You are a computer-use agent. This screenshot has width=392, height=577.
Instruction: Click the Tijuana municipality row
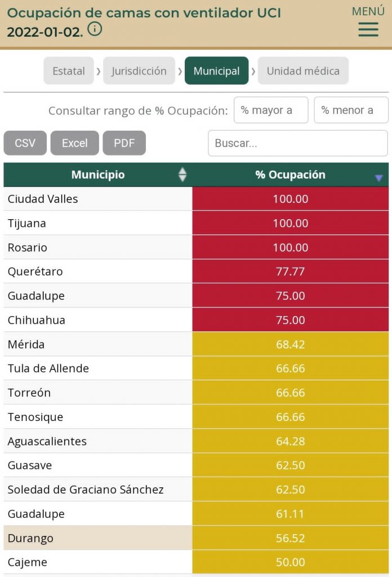pos(96,223)
